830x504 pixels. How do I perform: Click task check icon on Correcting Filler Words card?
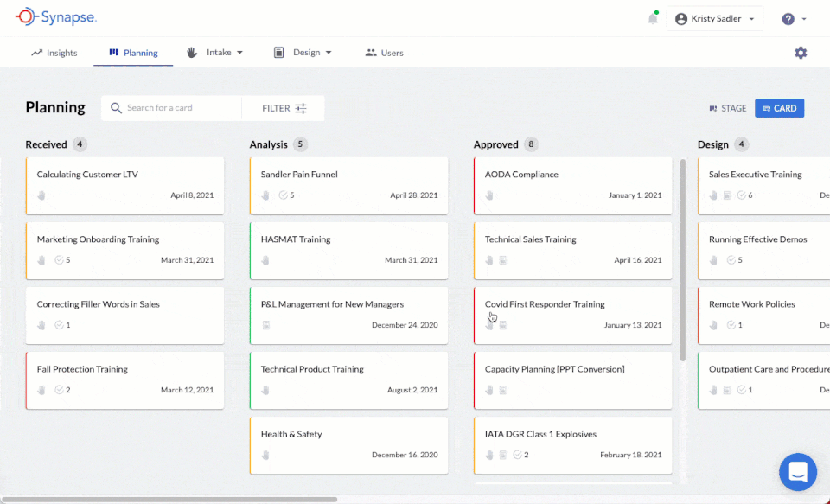pyautogui.click(x=60, y=325)
